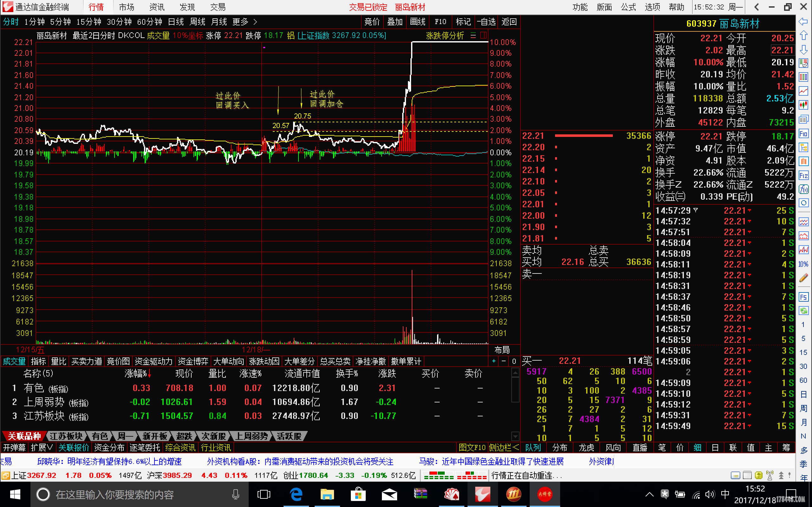Open the 涨跌停分析 list menu icon
812x507 pixels.
[473, 35]
